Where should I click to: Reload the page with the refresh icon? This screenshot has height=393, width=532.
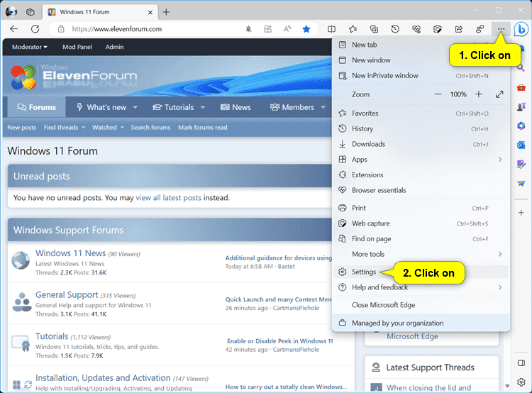point(35,29)
